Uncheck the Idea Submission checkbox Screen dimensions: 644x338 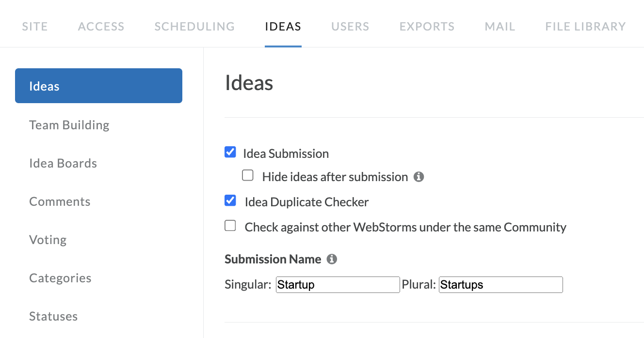[230, 153]
